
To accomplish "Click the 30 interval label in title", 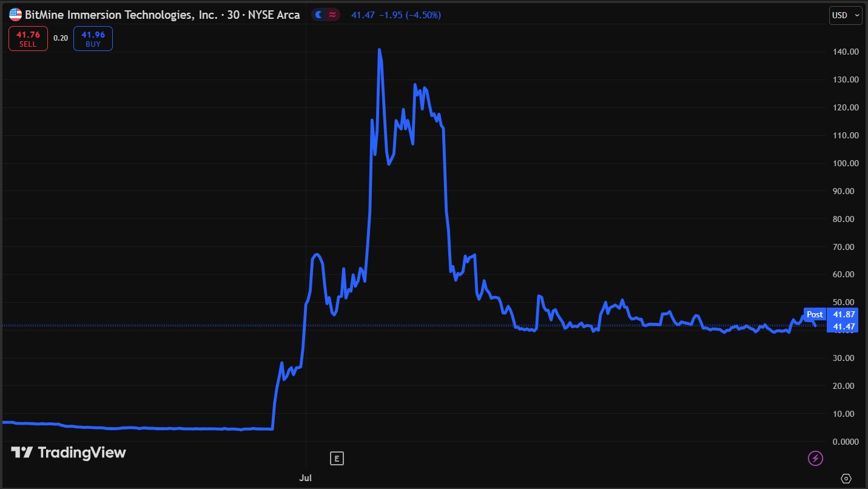I will 233,15.
